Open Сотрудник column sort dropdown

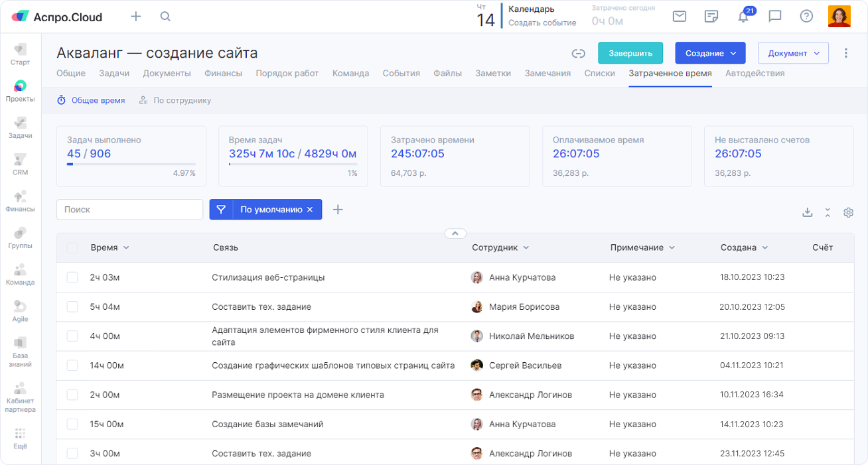[x=526, y=247]
